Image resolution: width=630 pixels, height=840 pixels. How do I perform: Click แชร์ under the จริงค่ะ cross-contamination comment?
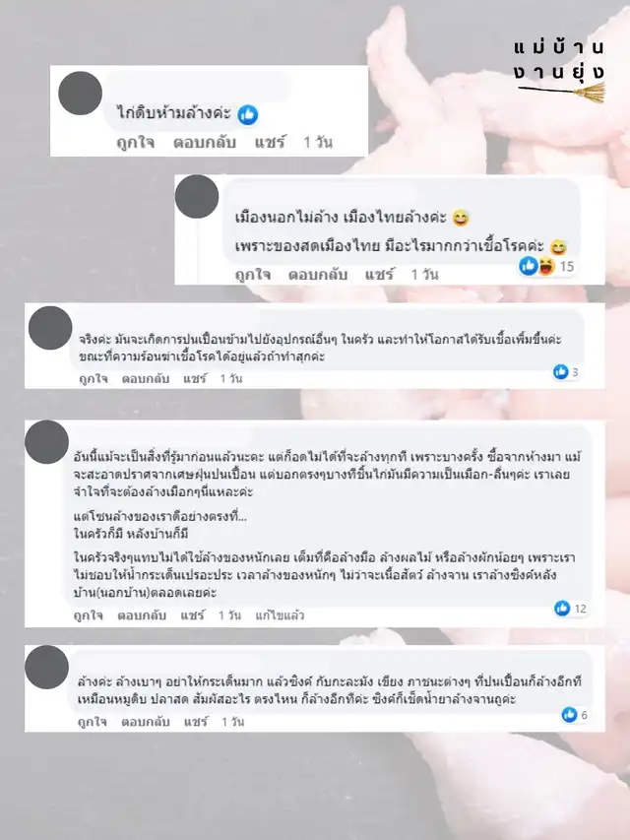(x=195, y=378)
